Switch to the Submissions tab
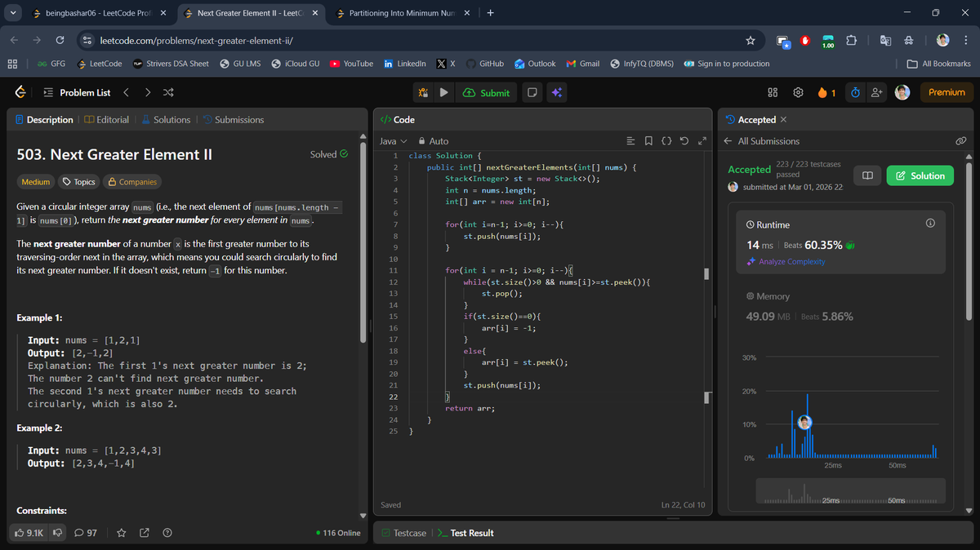This screenshot has width=980, height=550. [234, 119]
